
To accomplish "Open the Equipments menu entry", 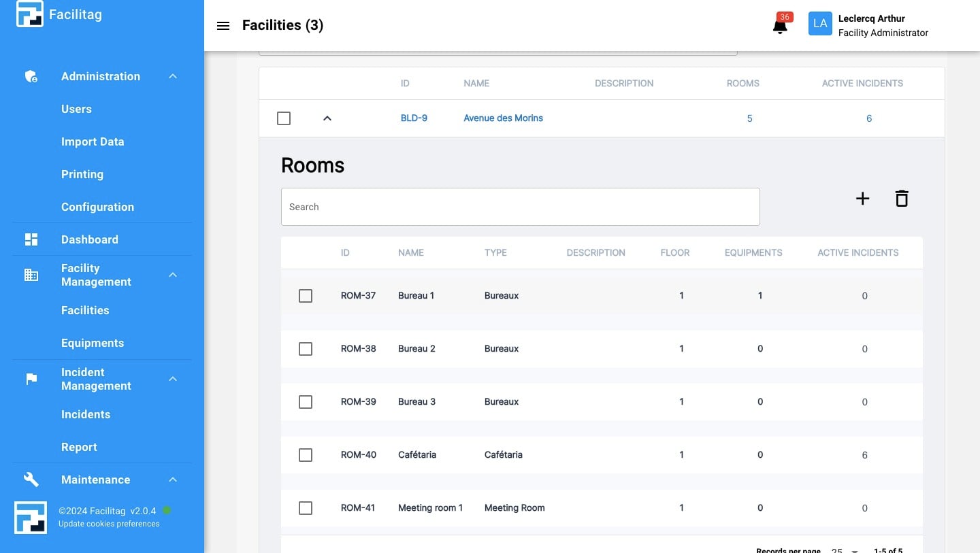I will tap(93, 343).
